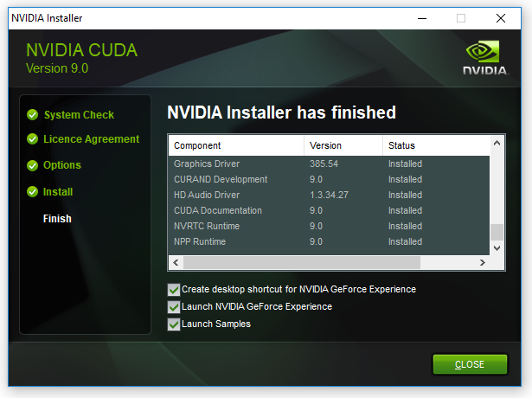
Task: Select the CURAND Development row
Action: pyautogui.click(x=329, y=179)
